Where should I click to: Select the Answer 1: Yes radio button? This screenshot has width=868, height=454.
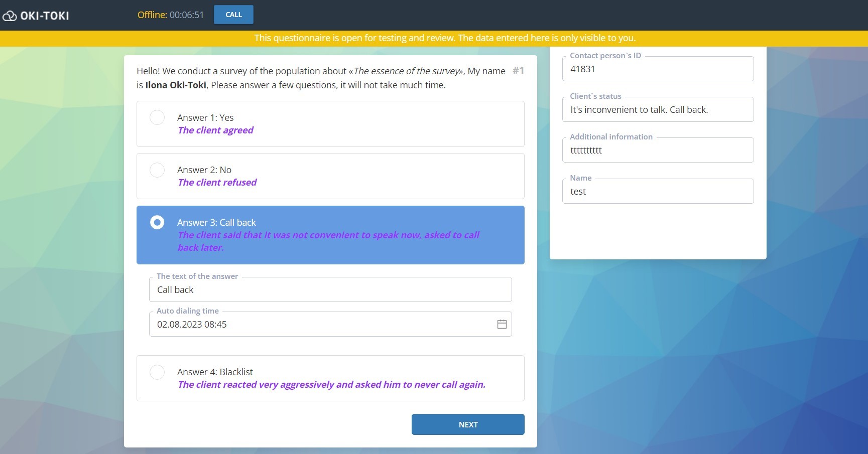(x=157, y=117)
